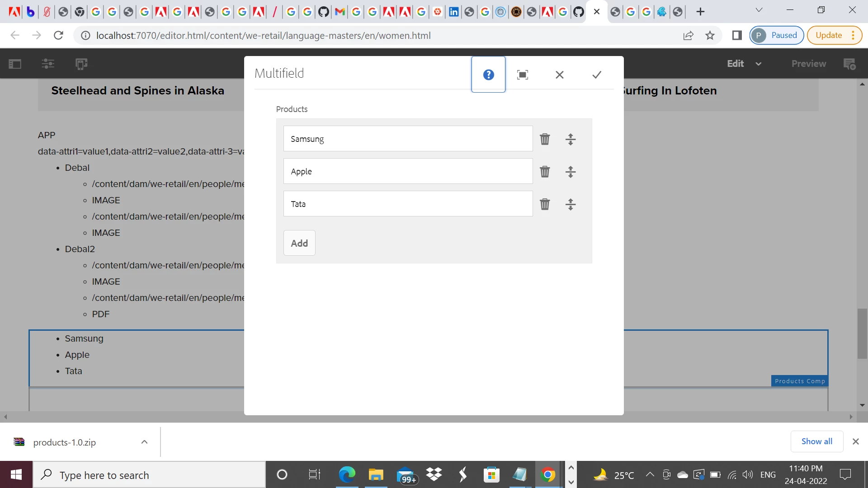Click the reorder handle for the Samsung row
Viewport: 868px width, 488px height.
[571, 139]
